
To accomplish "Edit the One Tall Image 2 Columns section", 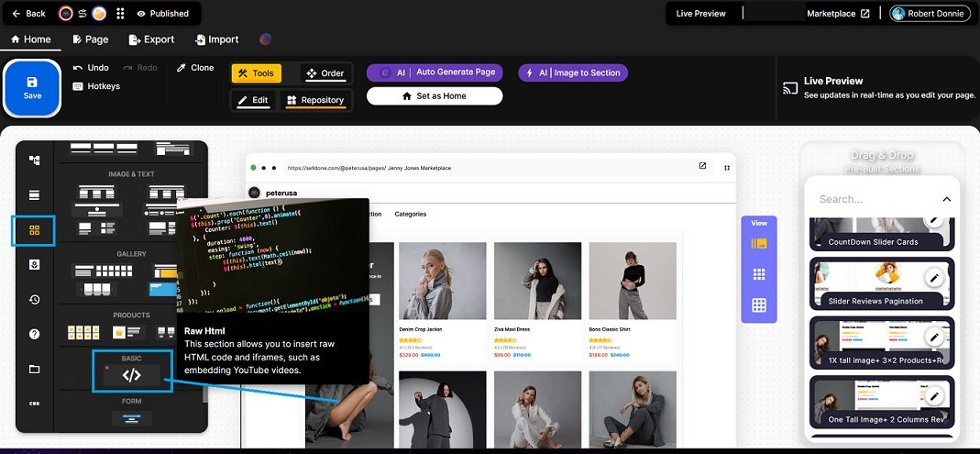I will pos(934,396).
